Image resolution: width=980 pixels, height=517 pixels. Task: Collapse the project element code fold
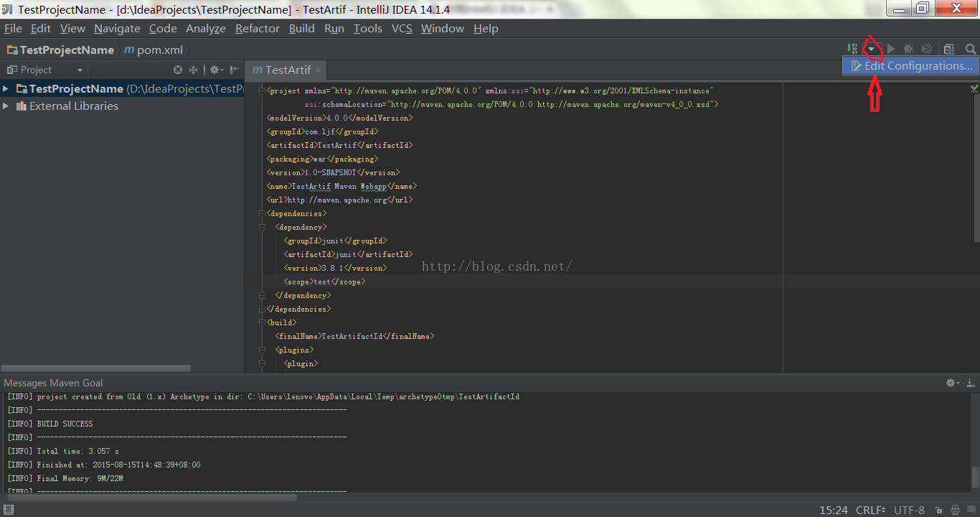point(261,91)
